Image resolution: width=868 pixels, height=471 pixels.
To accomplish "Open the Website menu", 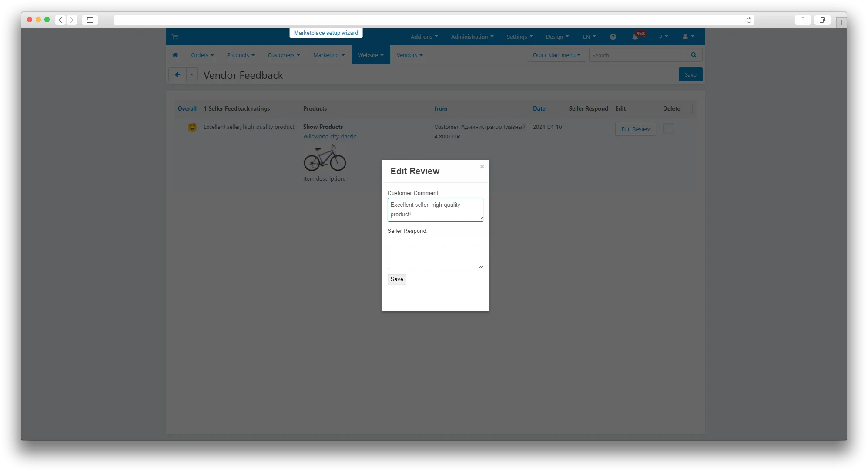I will tap(370, 55).
